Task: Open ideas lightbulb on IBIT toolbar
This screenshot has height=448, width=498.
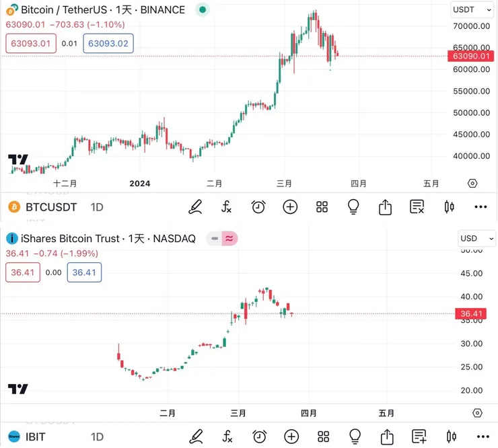Action: point(354,437)
